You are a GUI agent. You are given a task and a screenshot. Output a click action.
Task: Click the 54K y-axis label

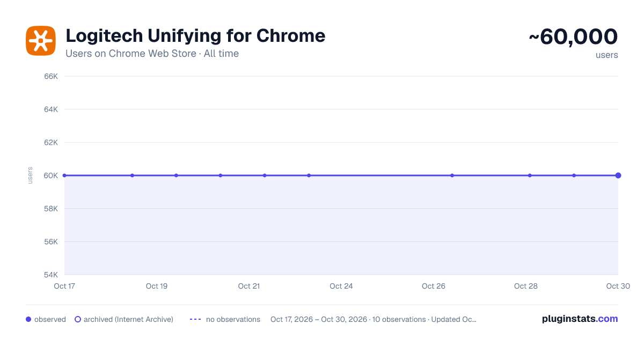point(51,275)
